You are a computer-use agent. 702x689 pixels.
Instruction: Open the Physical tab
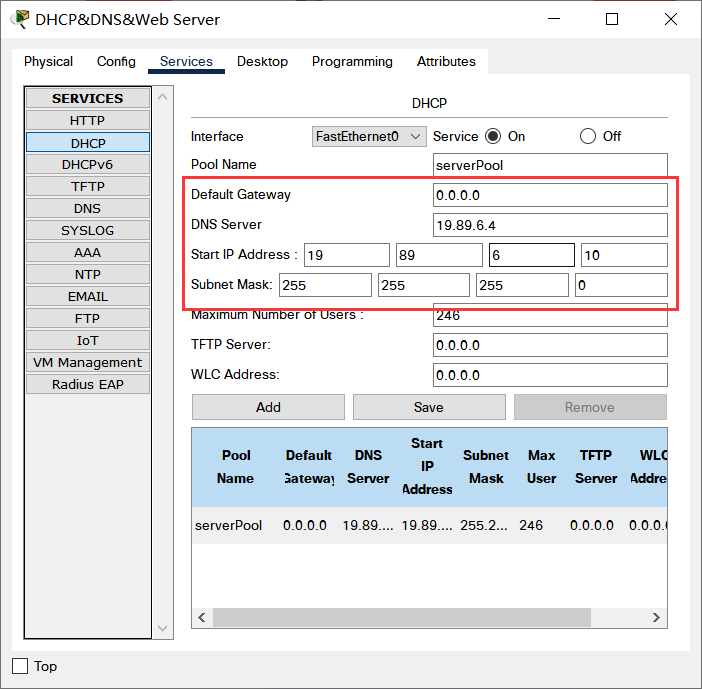[48, 61]
